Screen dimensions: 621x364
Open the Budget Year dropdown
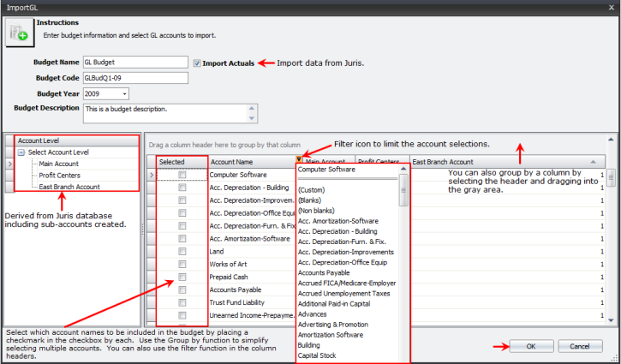(125, 93)
